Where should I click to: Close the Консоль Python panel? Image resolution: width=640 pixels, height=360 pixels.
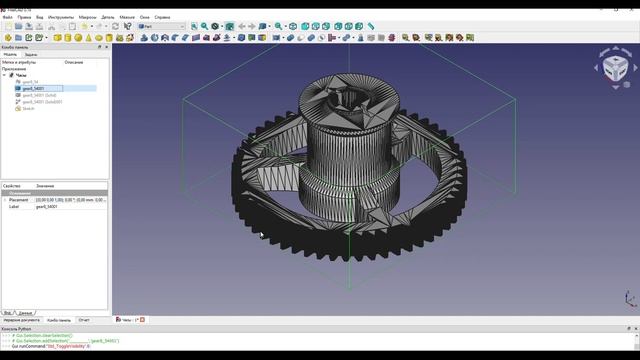click(636, 329)
